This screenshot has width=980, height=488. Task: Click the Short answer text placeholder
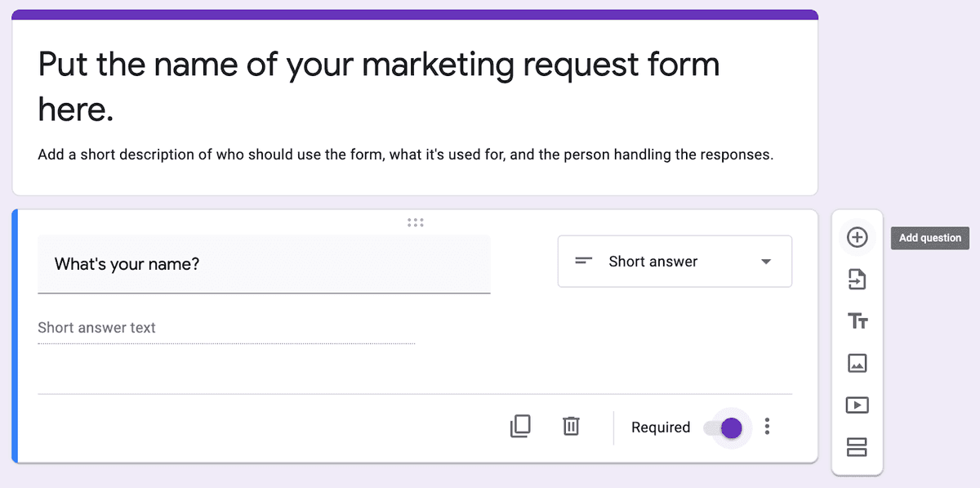tap(96, 327)
